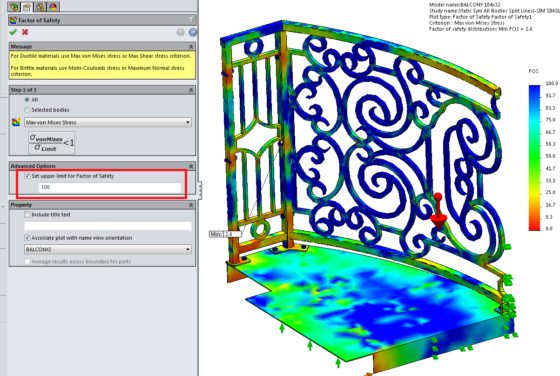This screenshot has width=560, height=376.
Task: Open the FeatureManager design tree tab
Action: tap(14, 6)
